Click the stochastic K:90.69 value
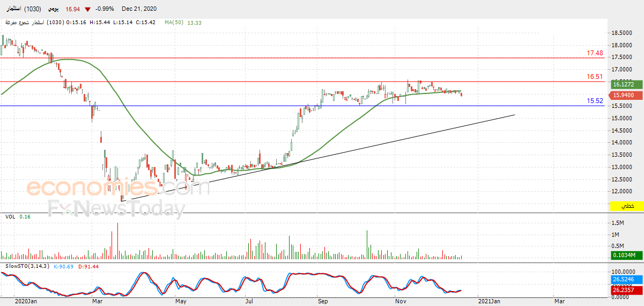Viewport: 644px width, 306px height. pos(63,266)
